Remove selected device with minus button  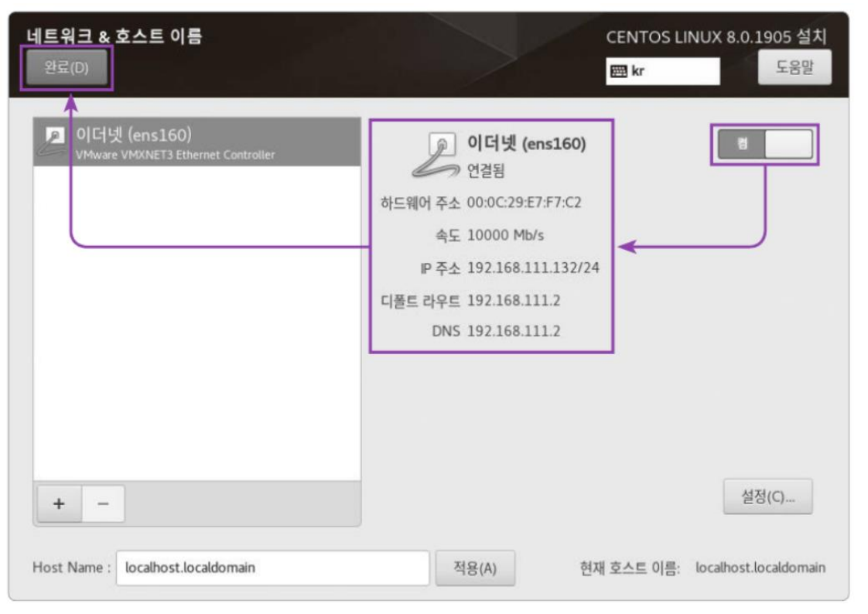coord(103,503)
